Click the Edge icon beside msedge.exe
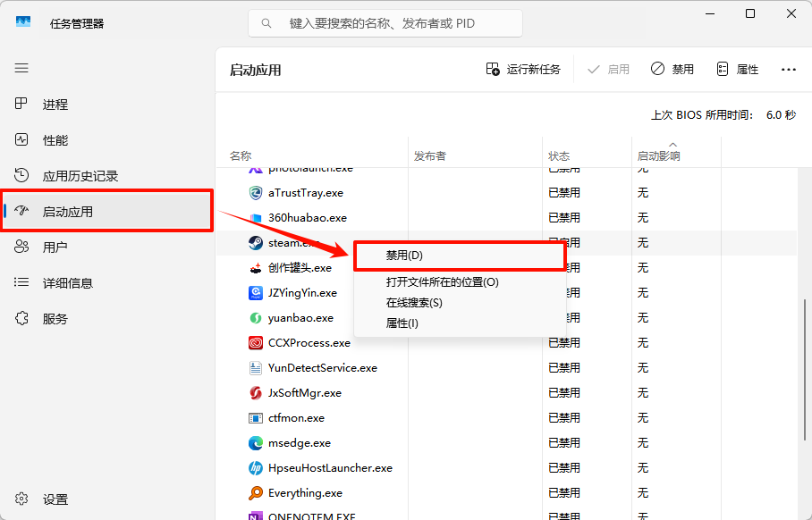812x520 pixels. (257, 442)
